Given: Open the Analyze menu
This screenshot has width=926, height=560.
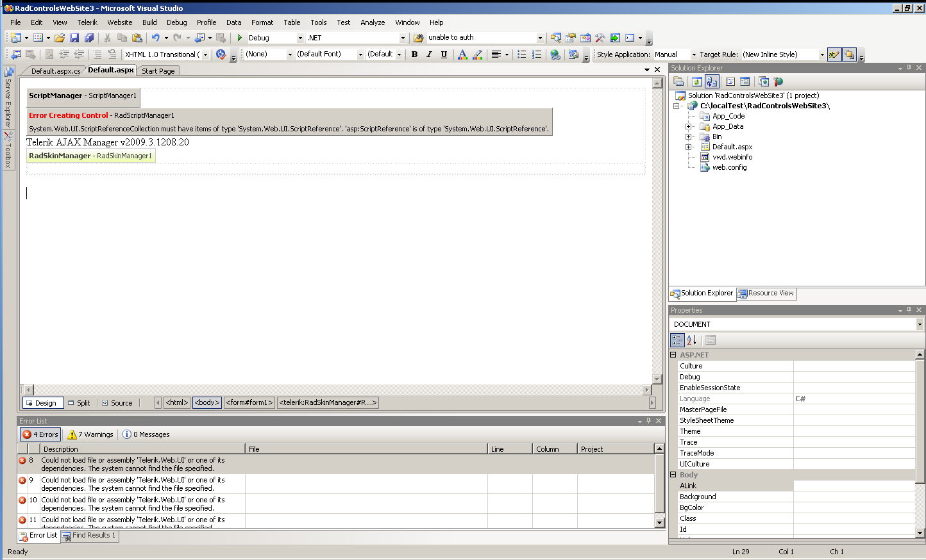Looking at the screenshot, I should point(373,22).
